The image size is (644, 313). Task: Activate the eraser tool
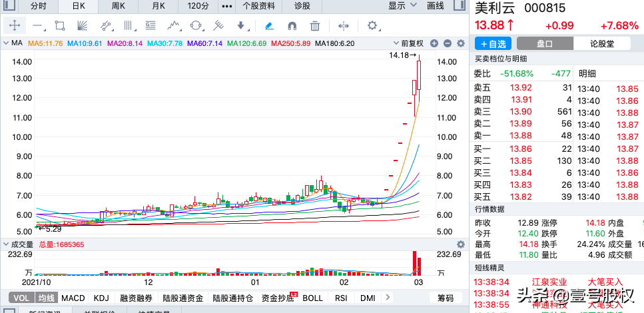point(269,26)
